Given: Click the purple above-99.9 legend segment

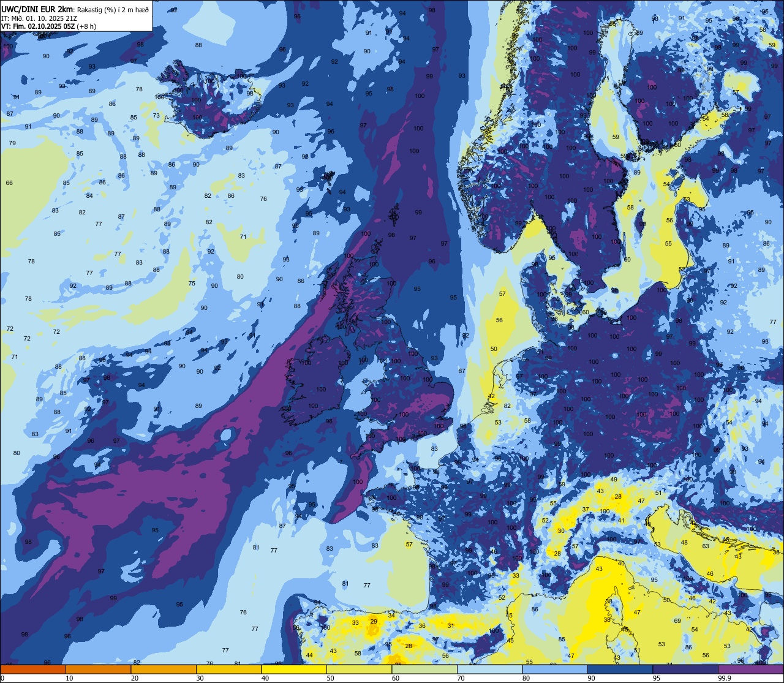Looking at the screenshot, I should [x=750, y=670].
